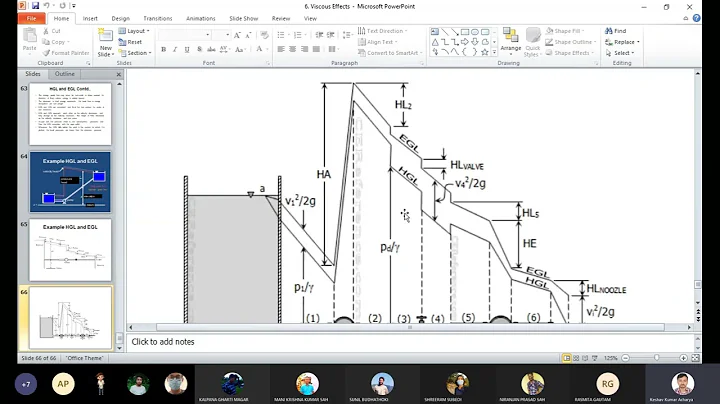Align text left in paragraph
Image resolution: width=720 pixels, height=404 pixels.
pos(281,49)
